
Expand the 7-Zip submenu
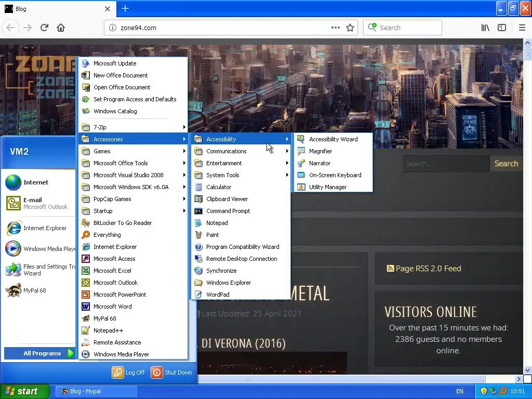click(x=134, y=127)
